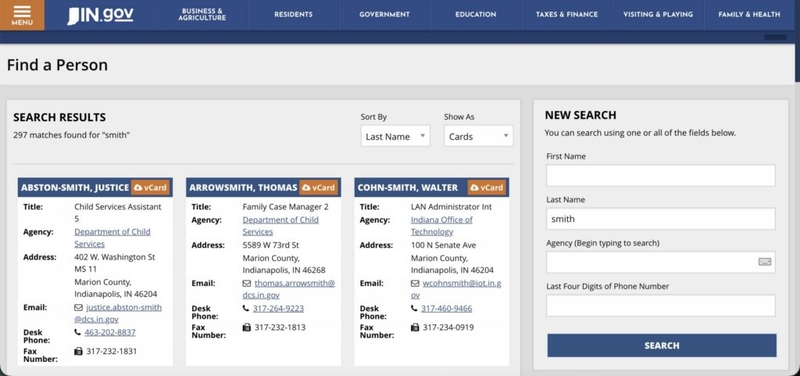This screenshot has width=800, height=376.
Task: Go to the IN.gov home logo
Action: click(100, 15)
